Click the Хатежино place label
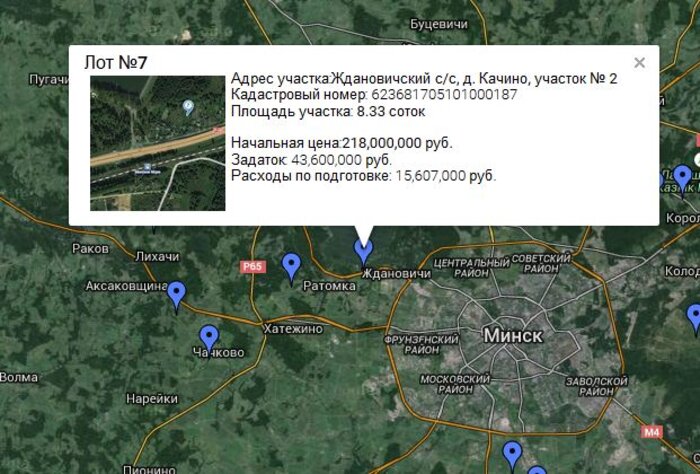This screenshot has width=700, height=474. click(x=293, y=328)
